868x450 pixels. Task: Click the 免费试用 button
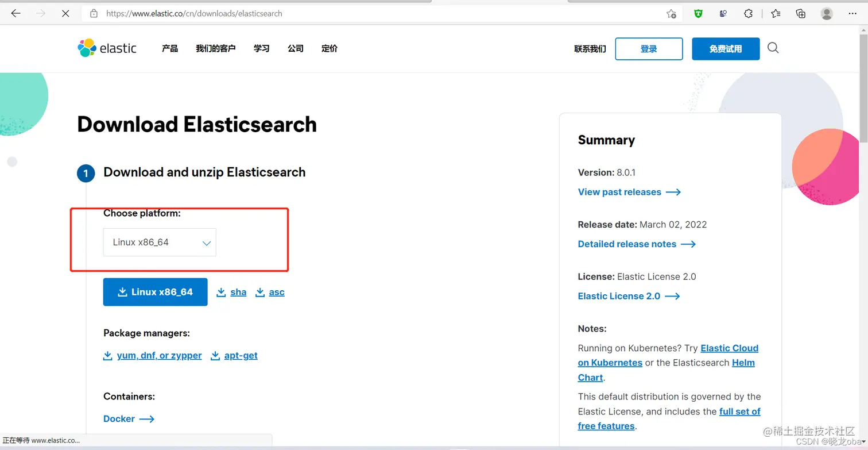726,49
